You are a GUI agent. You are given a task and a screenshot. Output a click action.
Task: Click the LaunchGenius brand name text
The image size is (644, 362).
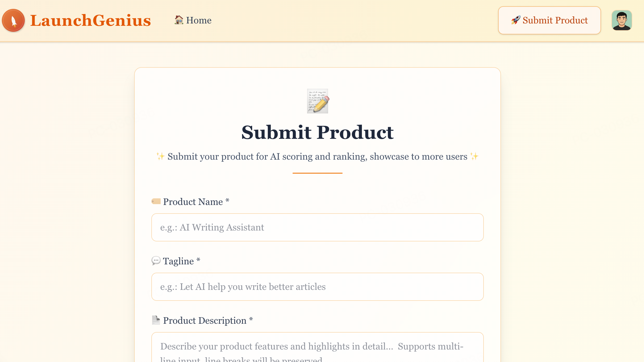pyautogui.click(x=90, y=20)
